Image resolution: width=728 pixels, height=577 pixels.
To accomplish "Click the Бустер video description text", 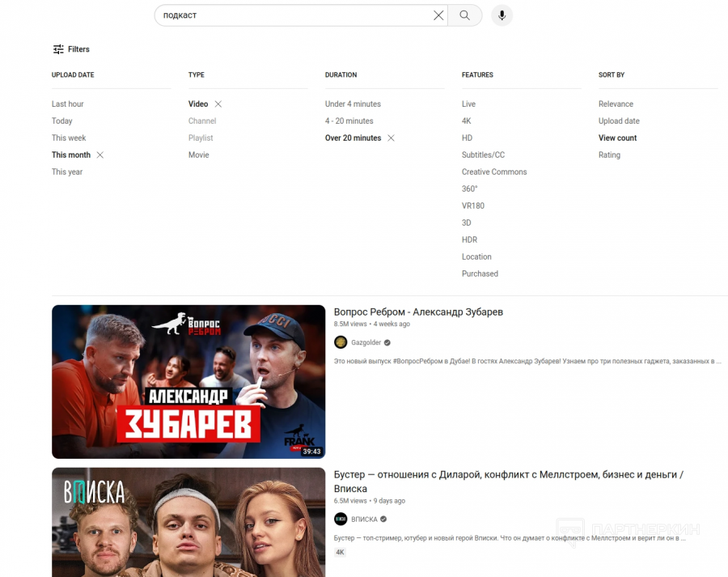I will [510, 538].
